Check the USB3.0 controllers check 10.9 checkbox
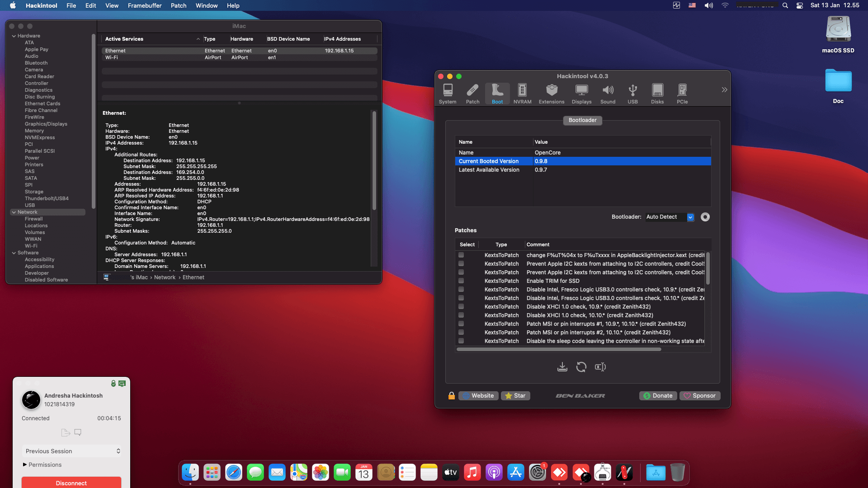Viewport: 868px width, 488px height. coord(461,290)
